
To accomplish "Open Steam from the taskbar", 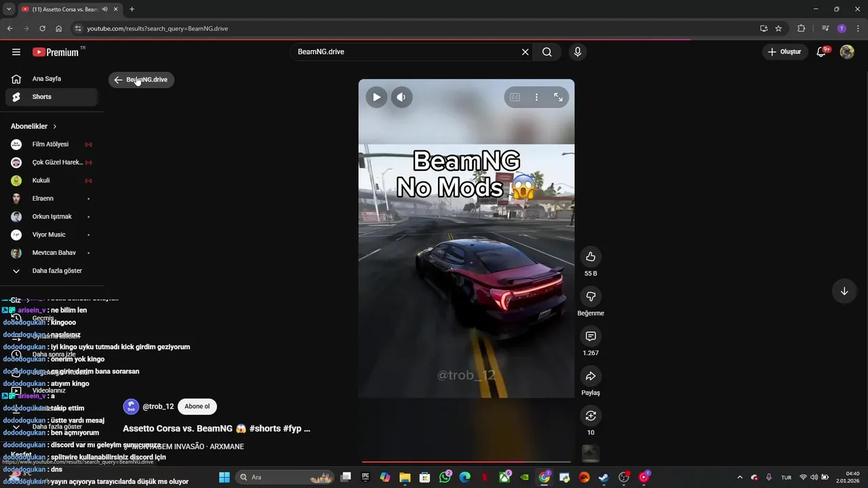I will 604,477.
